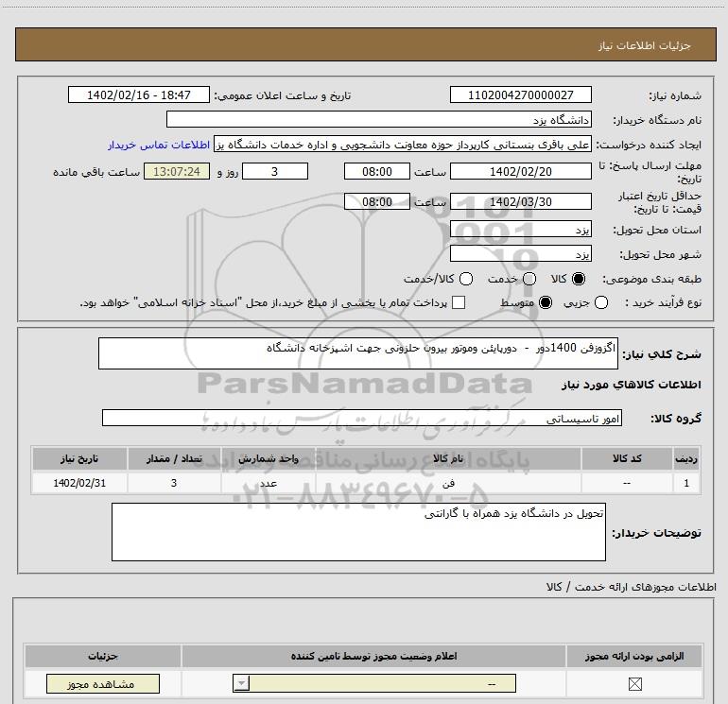Click the نام کالا column header
Screen dimensions: 728x704
pos(448,458)
